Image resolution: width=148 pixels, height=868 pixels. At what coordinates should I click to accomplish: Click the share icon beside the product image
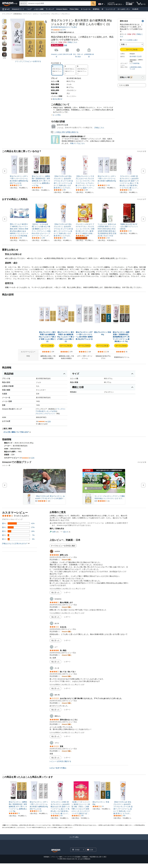click(46, 22)
